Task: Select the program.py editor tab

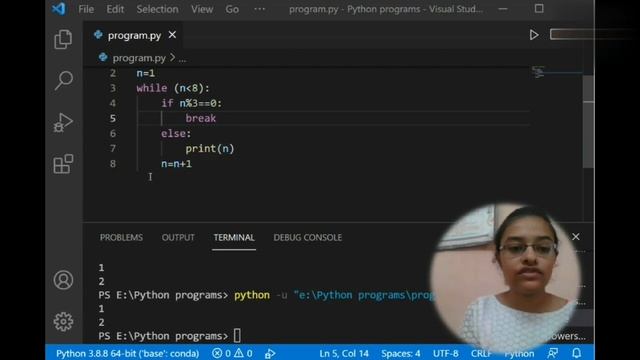Action: pyautogui.click(x=133, y=36)
